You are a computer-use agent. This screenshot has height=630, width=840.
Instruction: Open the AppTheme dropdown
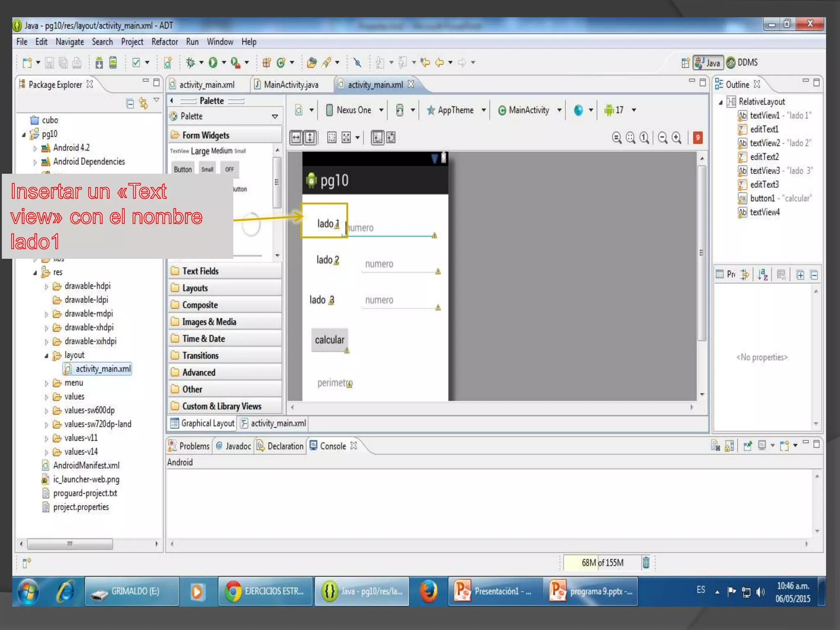(456, 110)
